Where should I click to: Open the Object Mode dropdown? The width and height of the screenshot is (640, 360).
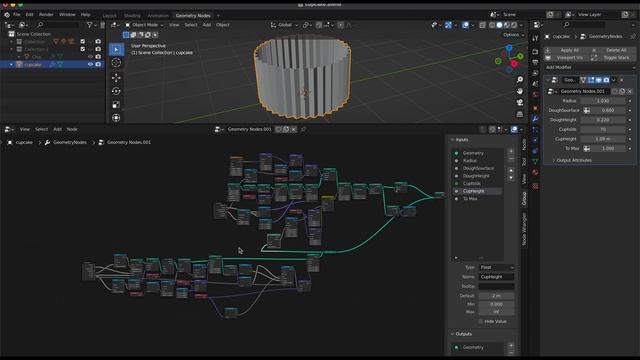point(144,25)
